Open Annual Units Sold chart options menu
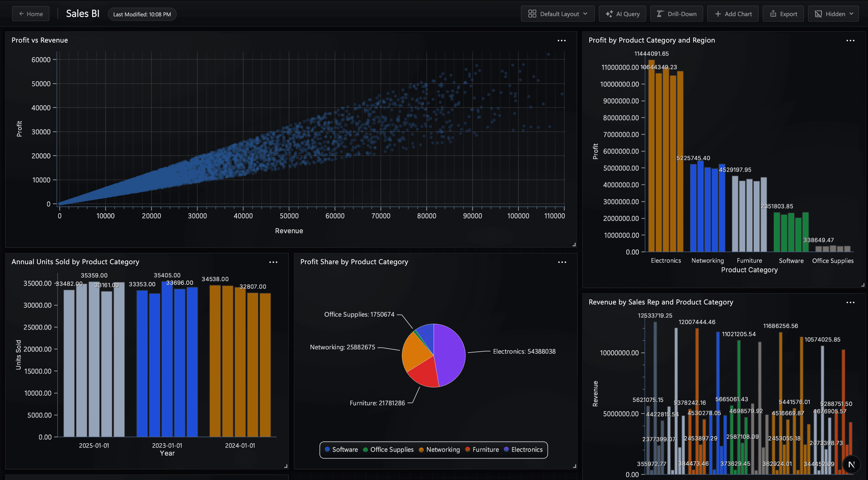 [273, 262]
